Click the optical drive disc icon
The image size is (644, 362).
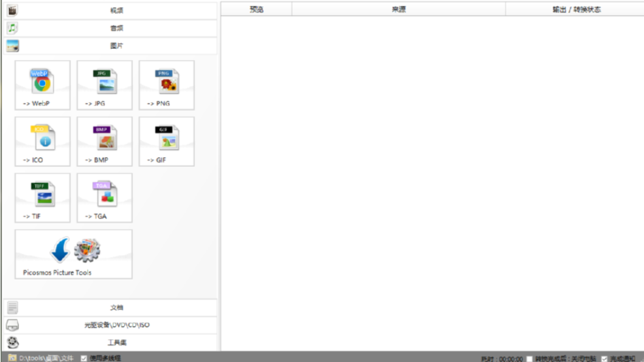coord(12,325)
